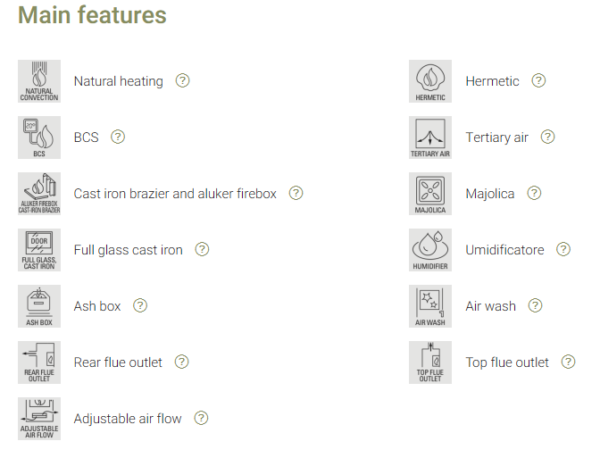600x458 pixels.
Task: Open help icon next to Umidificatore
Action: [564, 250]
